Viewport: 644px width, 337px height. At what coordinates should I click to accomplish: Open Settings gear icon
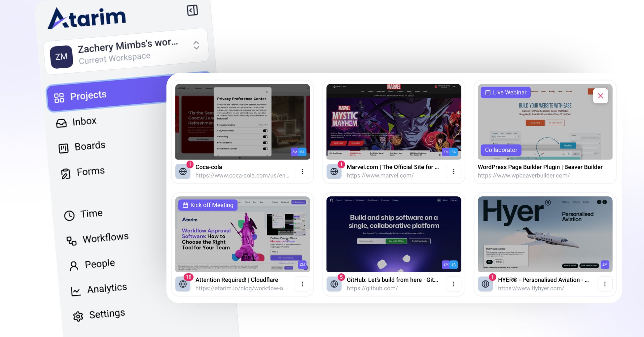[x=78, y=316]
